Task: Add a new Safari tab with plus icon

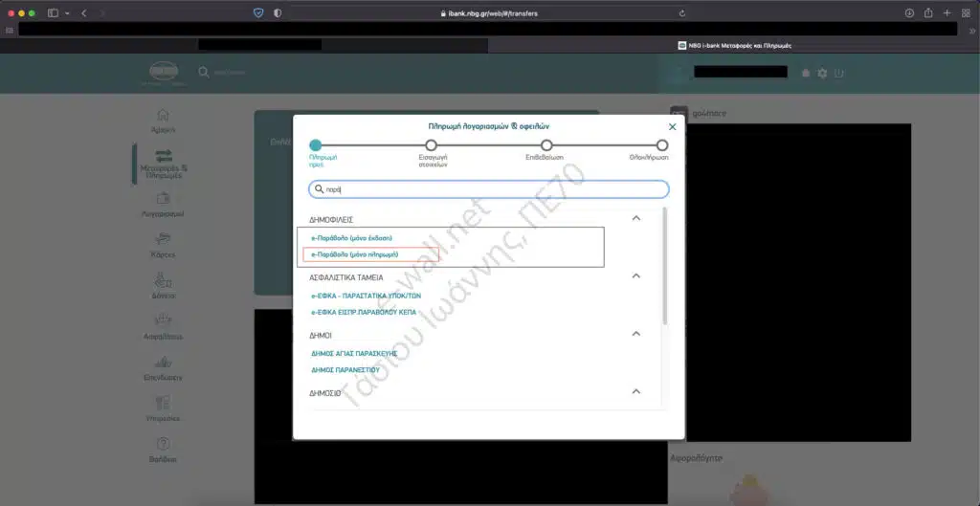Action: (947, 13)
